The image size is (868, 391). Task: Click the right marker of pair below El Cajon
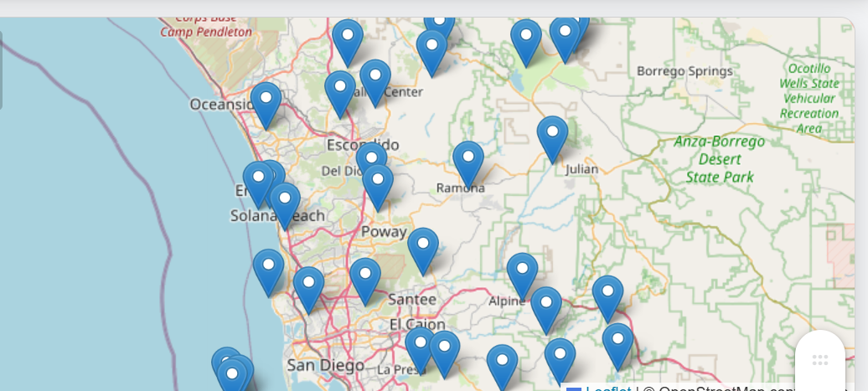coord(445,354)
